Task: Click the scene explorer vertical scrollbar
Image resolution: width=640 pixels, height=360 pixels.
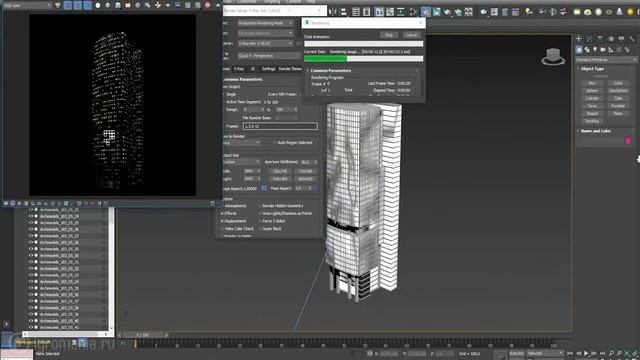Action: tap(111, 269)
